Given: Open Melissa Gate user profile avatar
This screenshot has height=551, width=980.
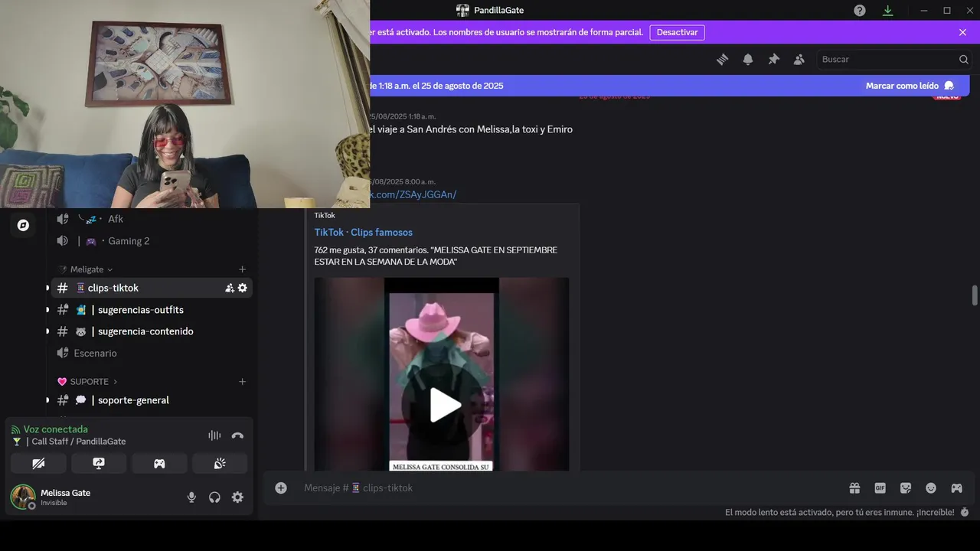Looking at the screenshot, I should click(23, 497).
